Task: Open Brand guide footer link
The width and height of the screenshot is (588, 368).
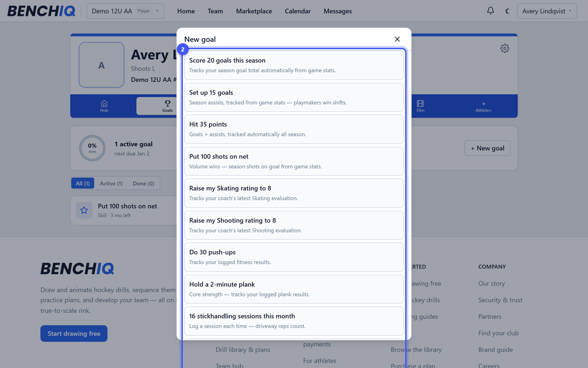Action: click(x=495, y=350)
